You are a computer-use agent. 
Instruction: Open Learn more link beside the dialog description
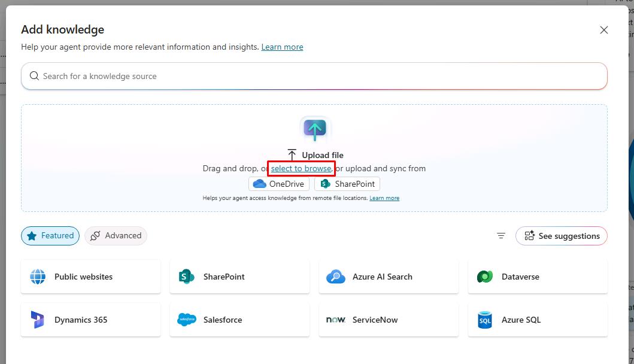pyautogui.click(x=282, y=47)
